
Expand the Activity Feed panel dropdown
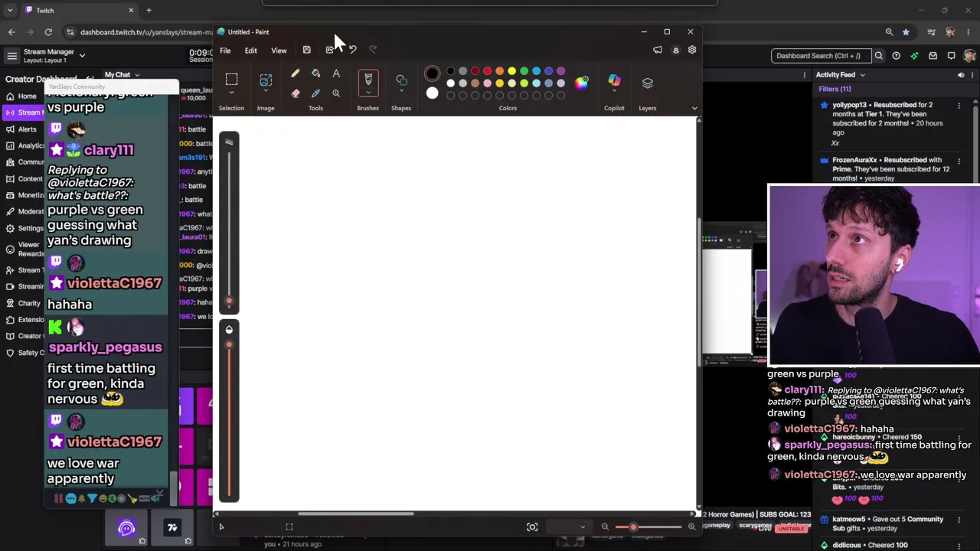tap(862, 75)
